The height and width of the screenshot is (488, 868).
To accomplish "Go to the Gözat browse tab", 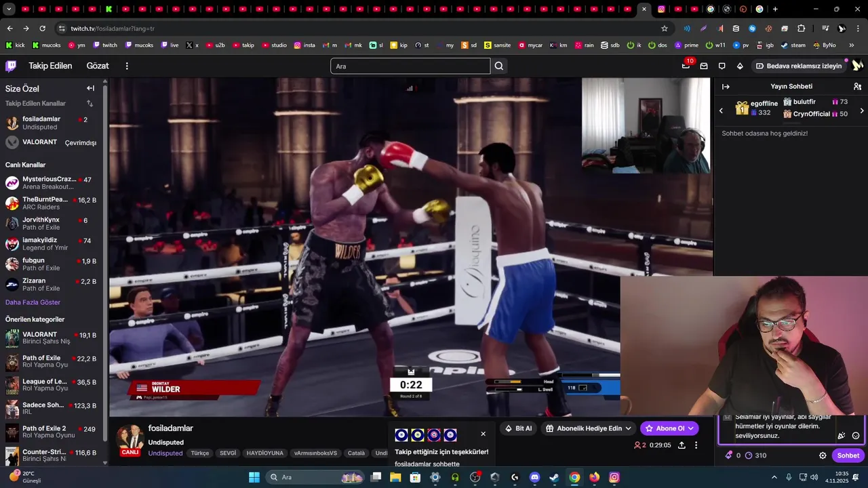I will pos(98,66).
